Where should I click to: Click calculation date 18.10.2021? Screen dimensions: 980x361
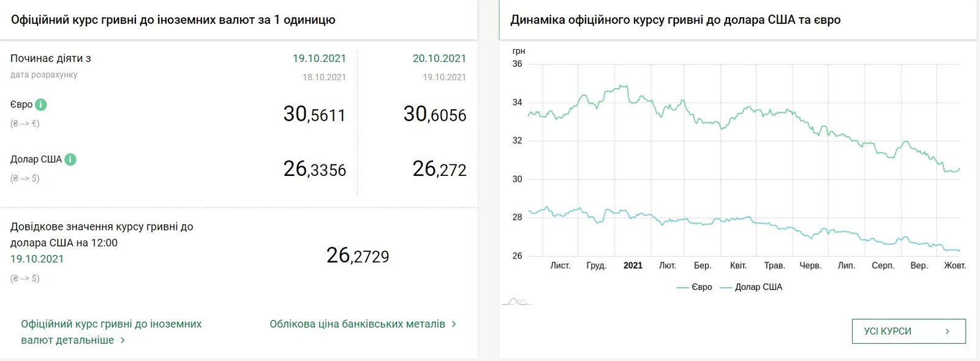coord(324,77)
